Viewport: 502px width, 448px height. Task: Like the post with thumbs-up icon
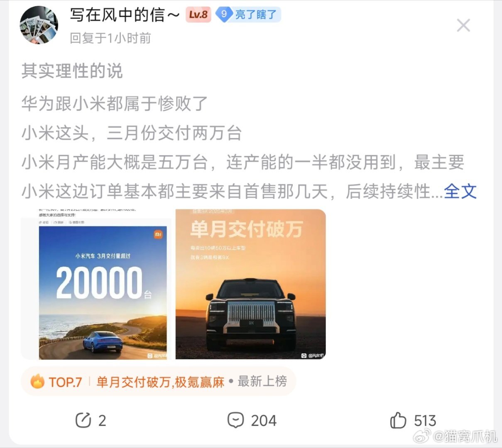[x=398, y=420]
